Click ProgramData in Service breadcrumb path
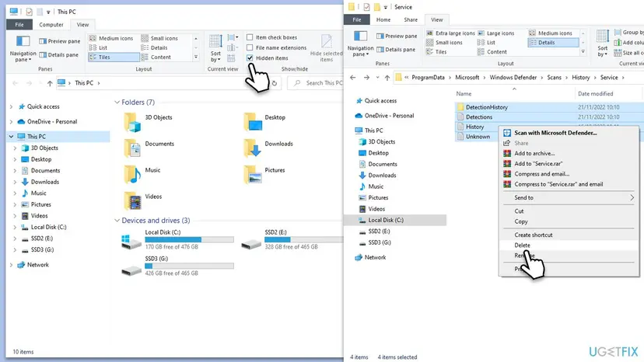 428,77
